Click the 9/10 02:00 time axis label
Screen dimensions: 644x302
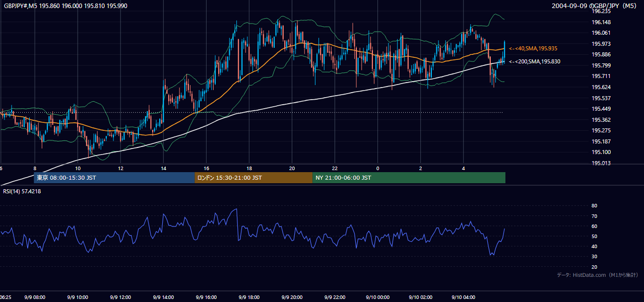click(420, 297)
